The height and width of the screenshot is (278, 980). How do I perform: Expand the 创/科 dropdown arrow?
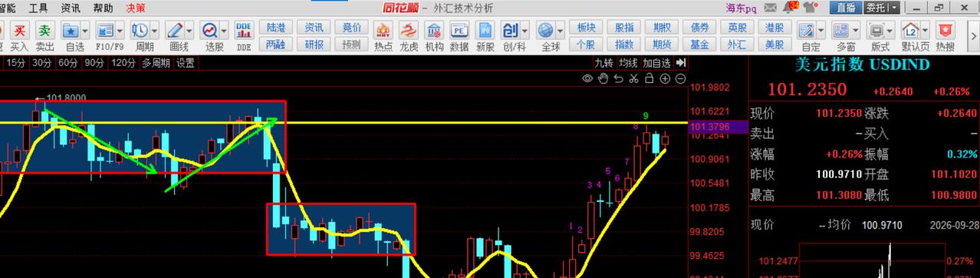525,31
